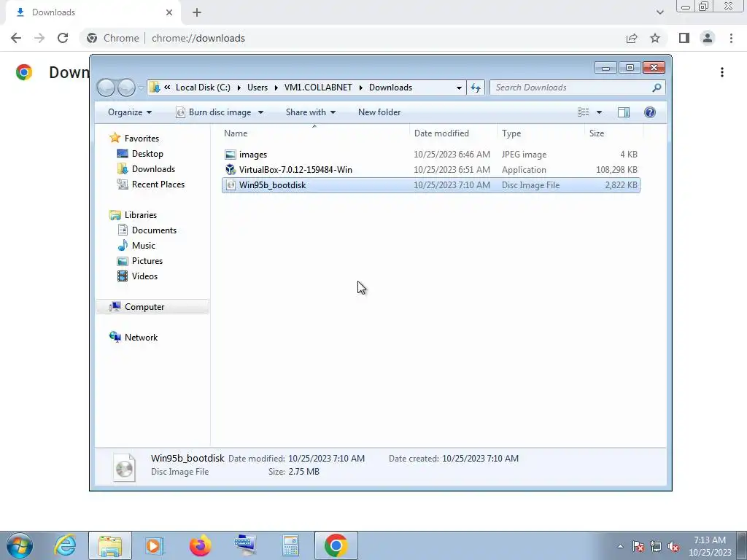Open the view options dropdown arrow

click(x=599, y=112)
